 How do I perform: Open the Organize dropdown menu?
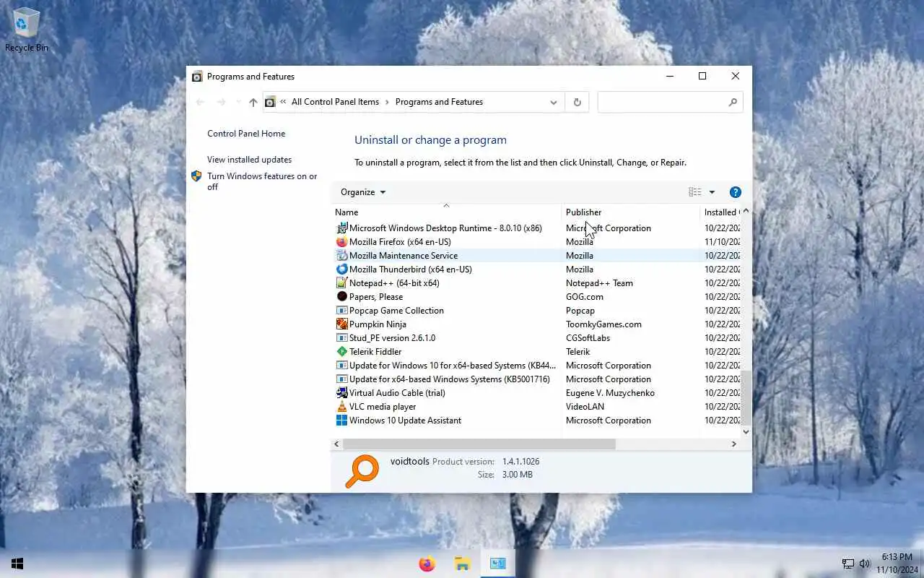tap(363, 192)
